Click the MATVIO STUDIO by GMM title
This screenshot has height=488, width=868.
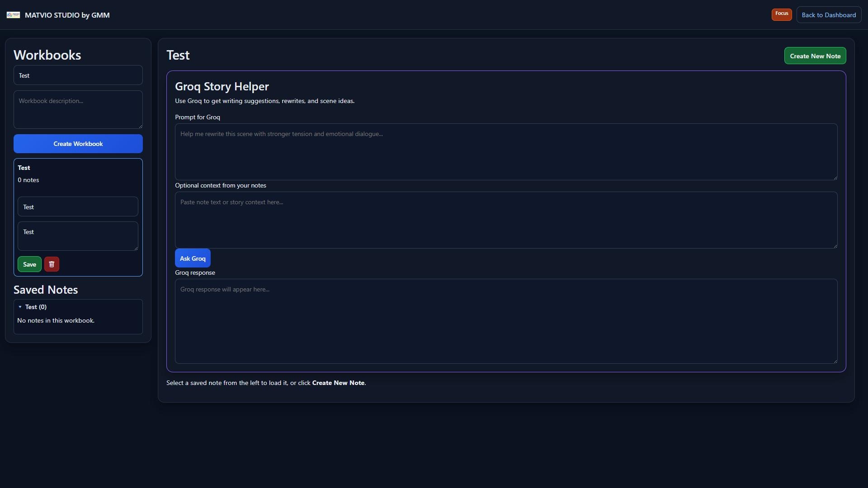(67, 15)
